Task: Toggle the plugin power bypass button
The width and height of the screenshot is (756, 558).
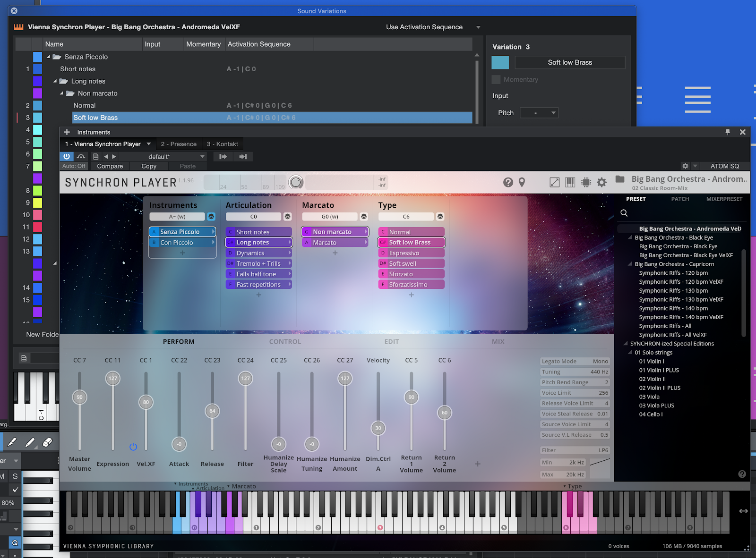Action: (x=67, y=157)
